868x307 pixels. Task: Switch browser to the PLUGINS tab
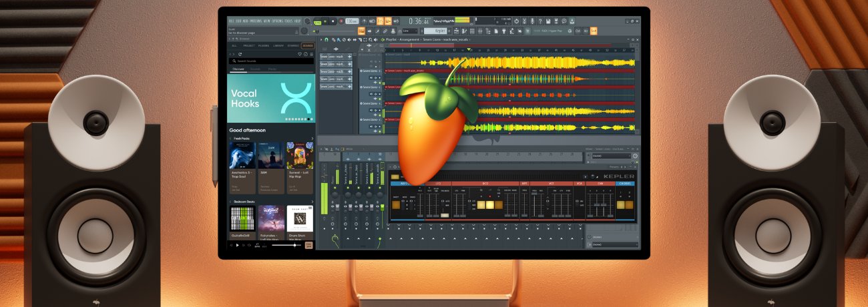264,45
